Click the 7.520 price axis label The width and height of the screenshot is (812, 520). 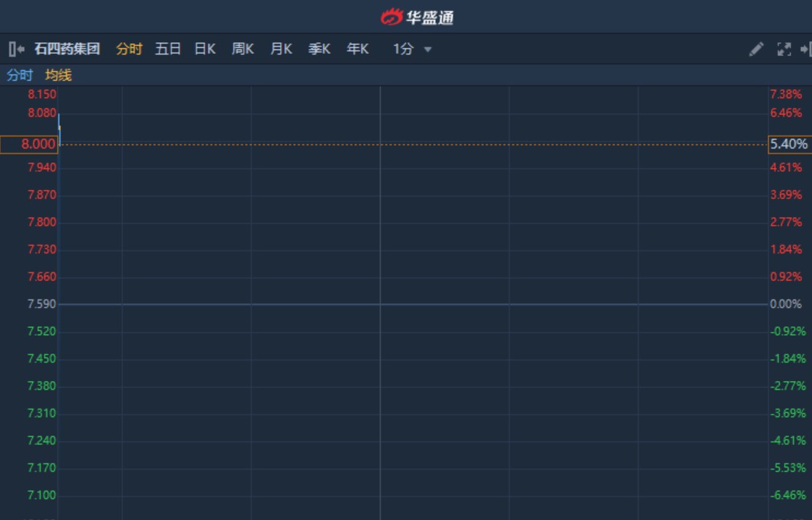(x=42, y=331)
